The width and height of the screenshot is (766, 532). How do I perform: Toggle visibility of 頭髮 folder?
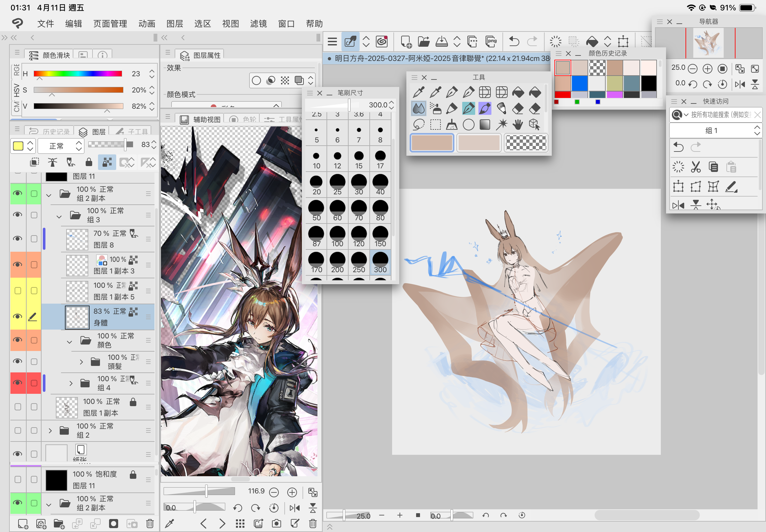click(18, 361)
